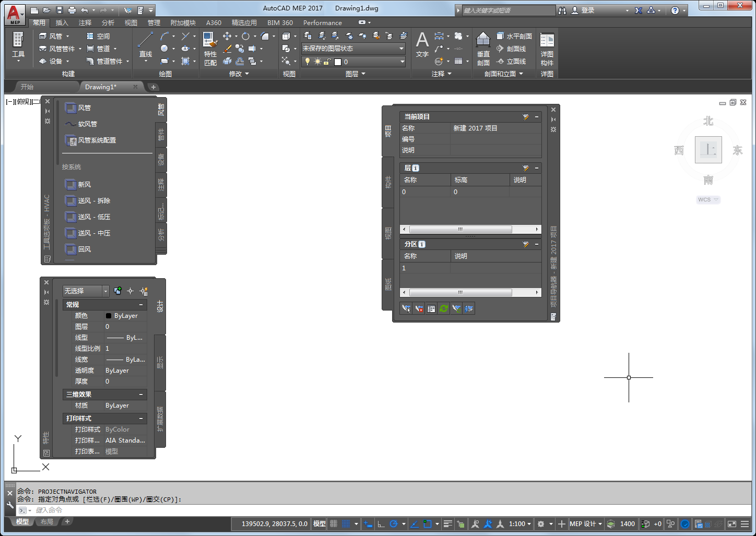Click the white layer color swatch for layer 0

338,62
